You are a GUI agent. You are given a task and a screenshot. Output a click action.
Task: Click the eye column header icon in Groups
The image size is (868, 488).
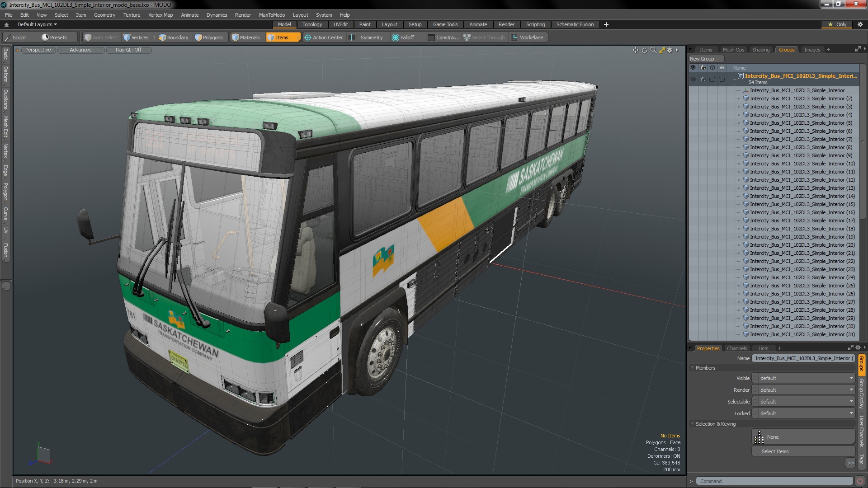coord(693,67)
